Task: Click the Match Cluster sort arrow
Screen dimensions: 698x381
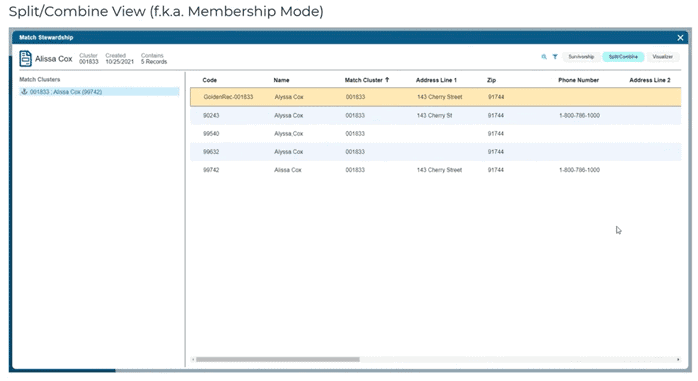Action: pos(387,80)
